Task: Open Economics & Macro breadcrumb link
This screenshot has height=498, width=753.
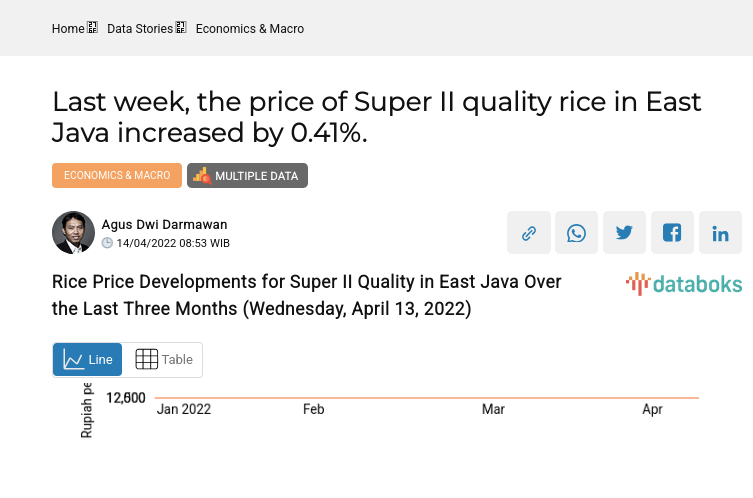Action: (249, 29)
